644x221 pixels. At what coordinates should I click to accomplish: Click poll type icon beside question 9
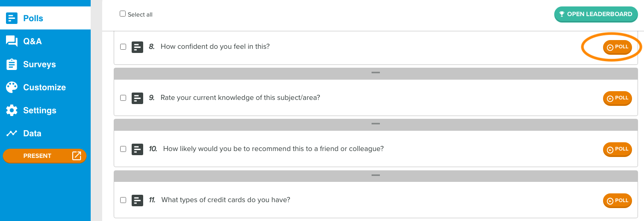[137, 98]
